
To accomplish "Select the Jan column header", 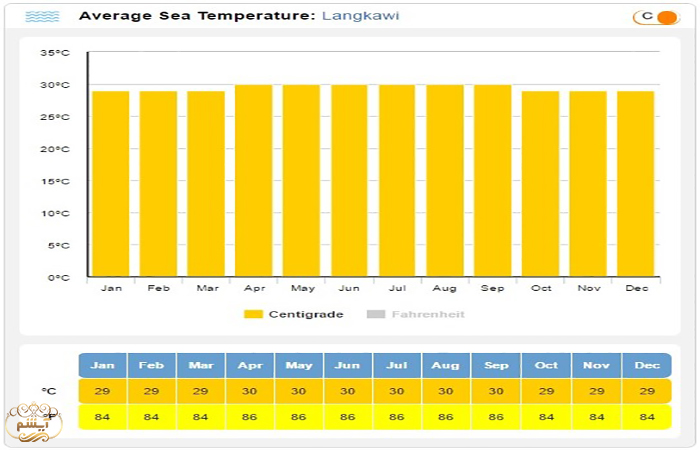I will tap(102, 366).
